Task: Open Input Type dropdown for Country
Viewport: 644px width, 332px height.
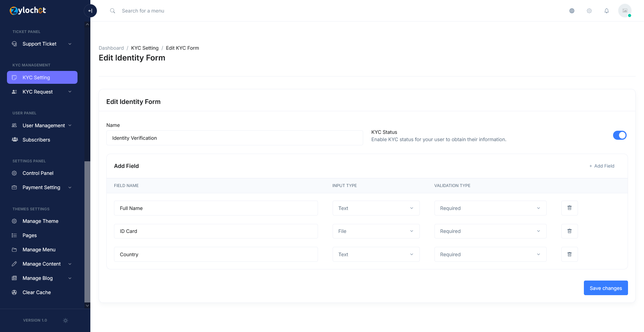Action: pyautogui.click(x=376, y=254)
